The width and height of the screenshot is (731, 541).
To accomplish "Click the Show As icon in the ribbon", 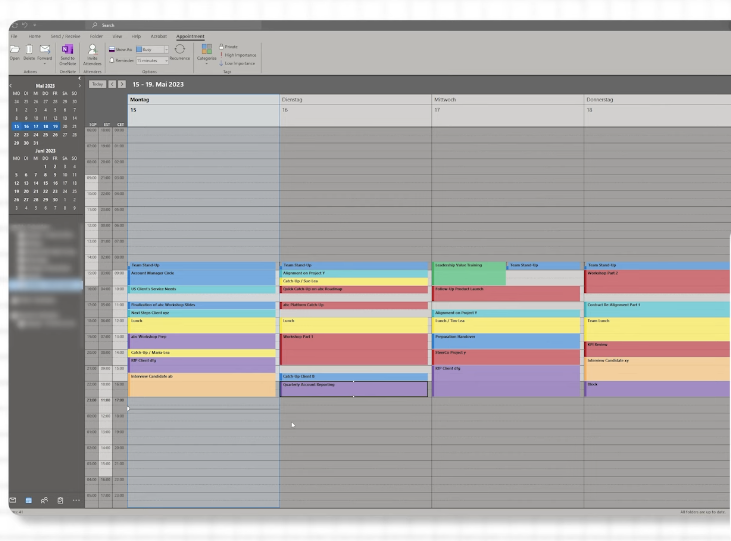I will coord(112,49).
